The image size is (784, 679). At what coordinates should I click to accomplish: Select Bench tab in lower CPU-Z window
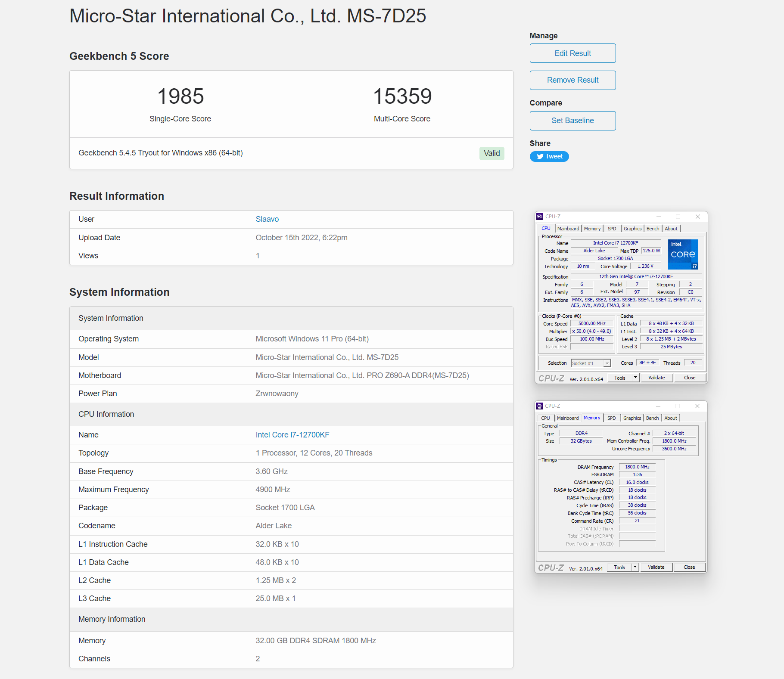(652, 418)
